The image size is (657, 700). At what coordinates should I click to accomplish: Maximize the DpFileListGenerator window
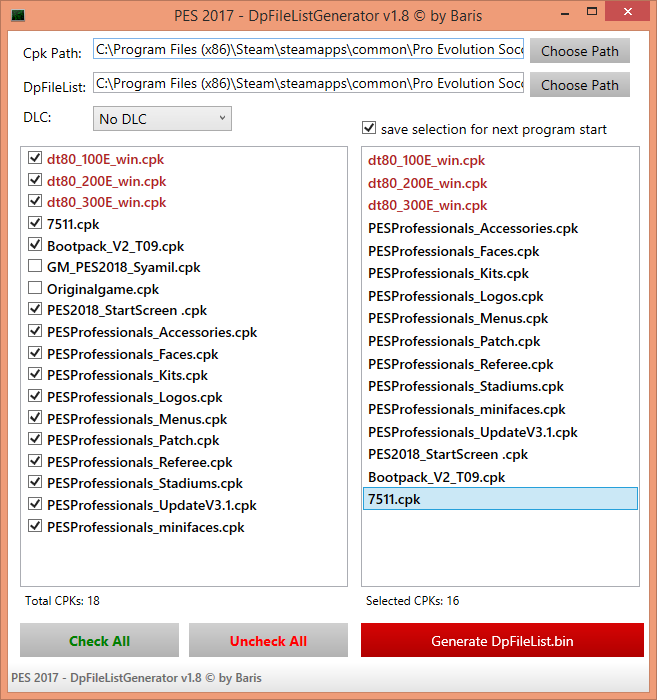click(x=592, y=12)
